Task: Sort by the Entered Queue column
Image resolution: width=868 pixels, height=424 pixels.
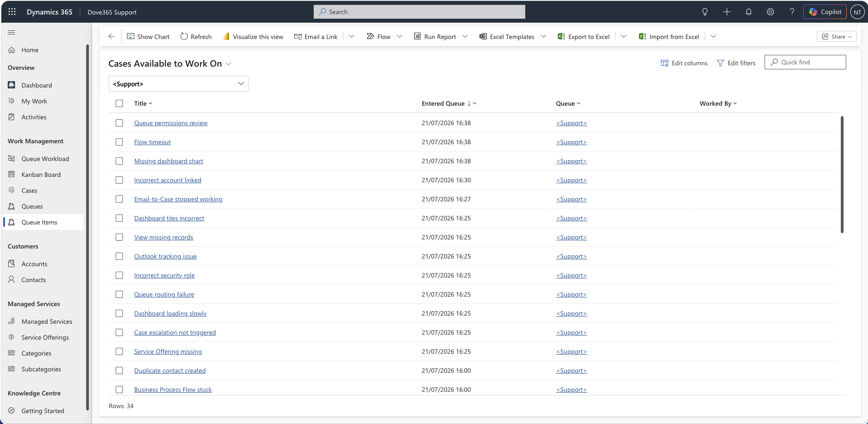Action: [x=449, y=103]
